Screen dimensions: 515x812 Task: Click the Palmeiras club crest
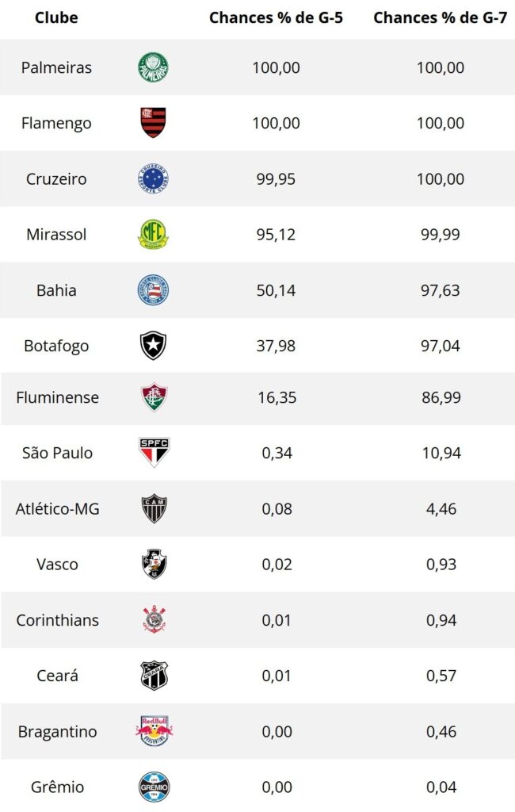[x=153, y=67]
